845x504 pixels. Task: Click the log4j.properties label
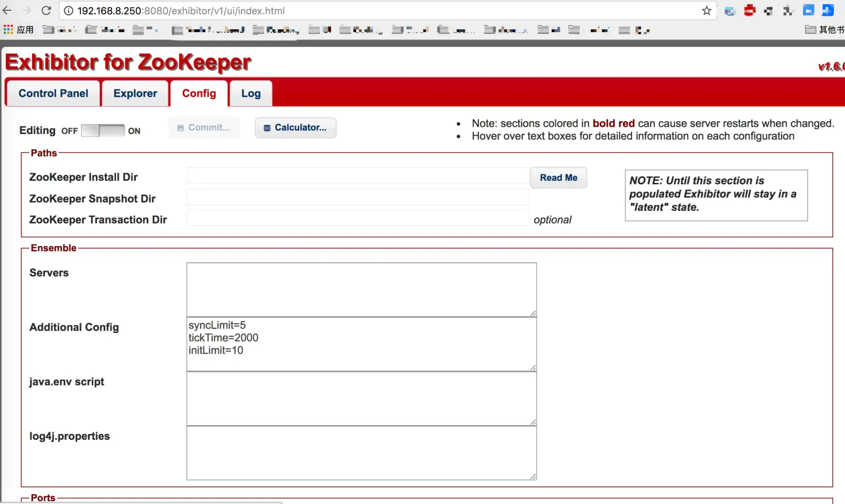click(x=69, y=436)
